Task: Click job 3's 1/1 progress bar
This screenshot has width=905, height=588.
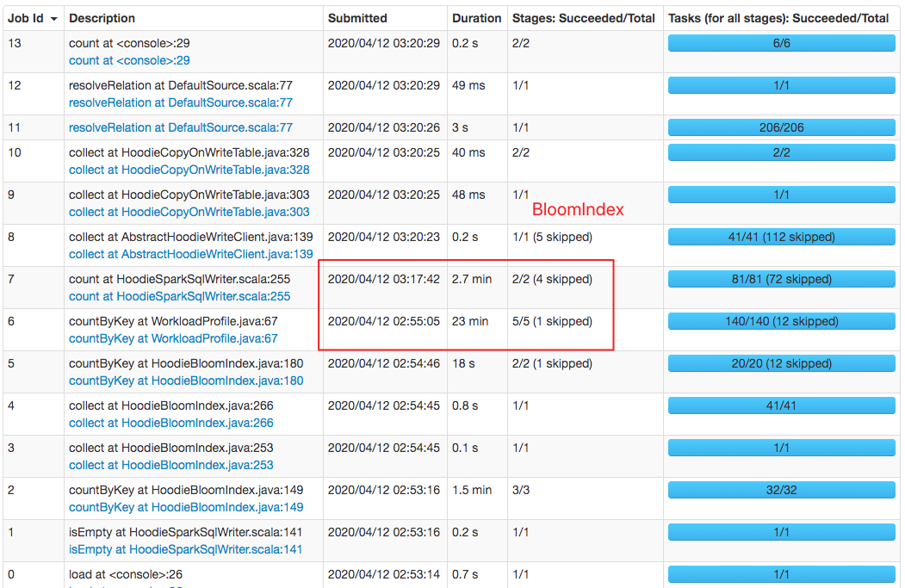Action: coord(782,448)
